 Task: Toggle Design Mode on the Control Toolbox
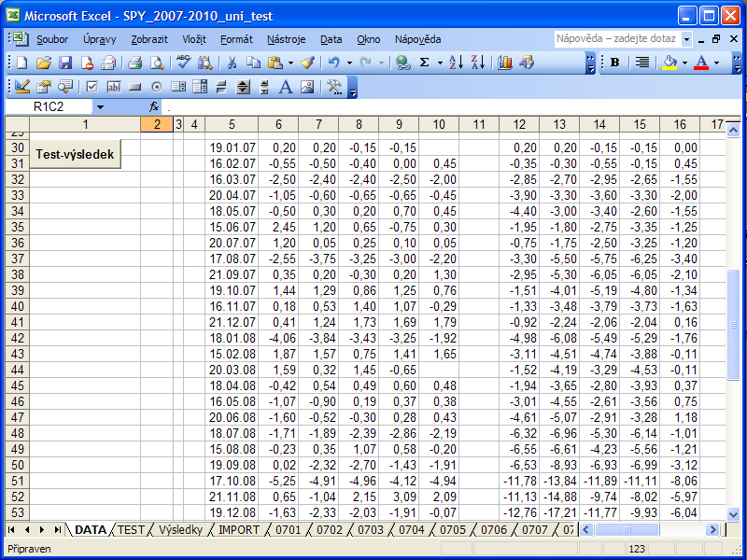pyautogui.click(x=21, y=87)
